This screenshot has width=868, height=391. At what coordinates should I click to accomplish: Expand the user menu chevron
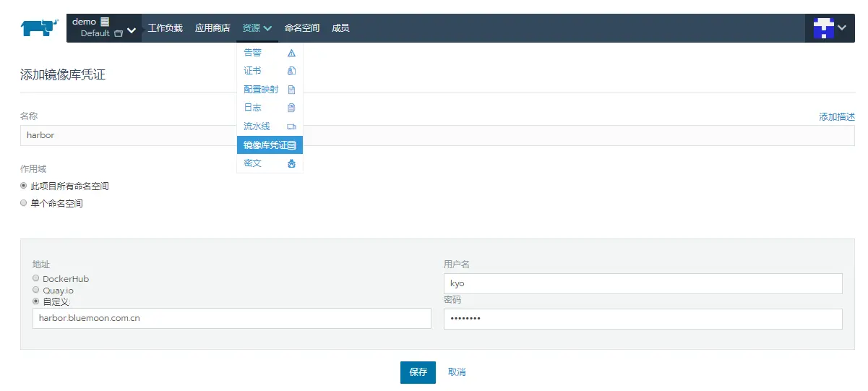pyautogui.click(x=843, y=28)
